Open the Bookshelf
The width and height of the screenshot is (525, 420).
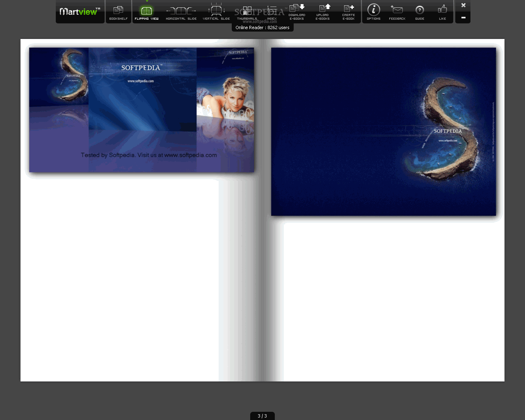[x=119, y=12]
